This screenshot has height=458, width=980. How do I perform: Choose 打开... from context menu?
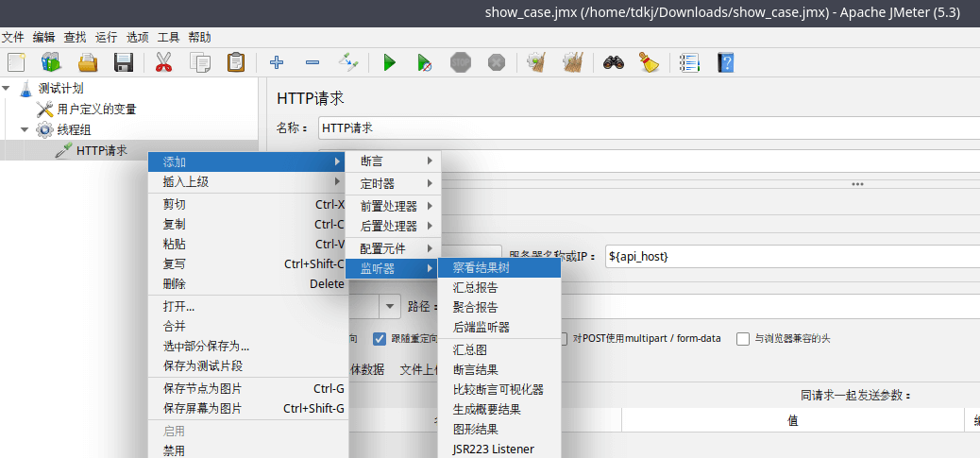(x=247, y=307)
